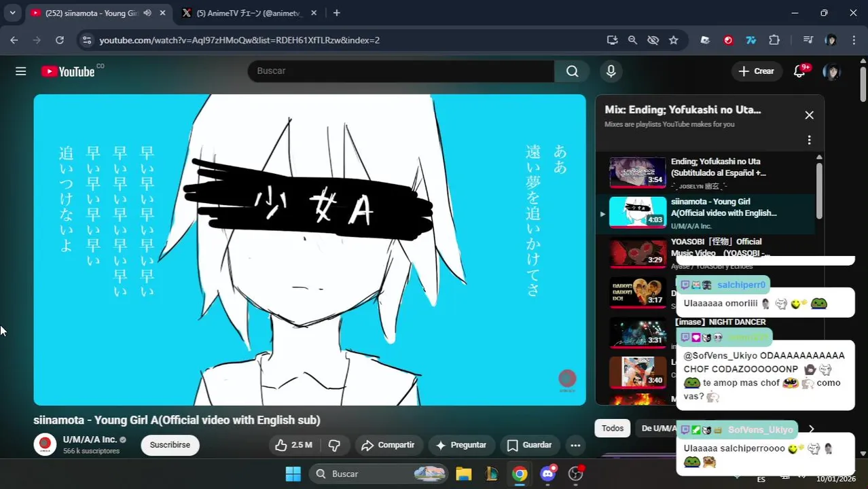Open the YouTube account avatar menu
The height and width of the screenshot is (489, 868).
pyautogui.click(x=831, y=71)
